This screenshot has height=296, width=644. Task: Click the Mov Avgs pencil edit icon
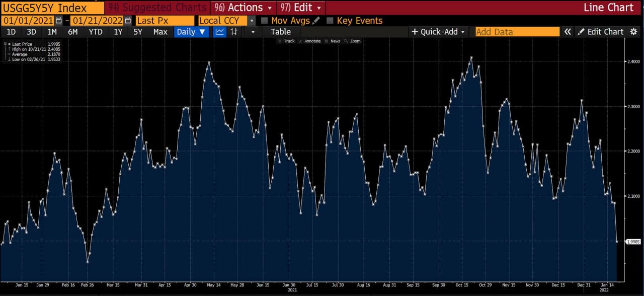[316, 21]
